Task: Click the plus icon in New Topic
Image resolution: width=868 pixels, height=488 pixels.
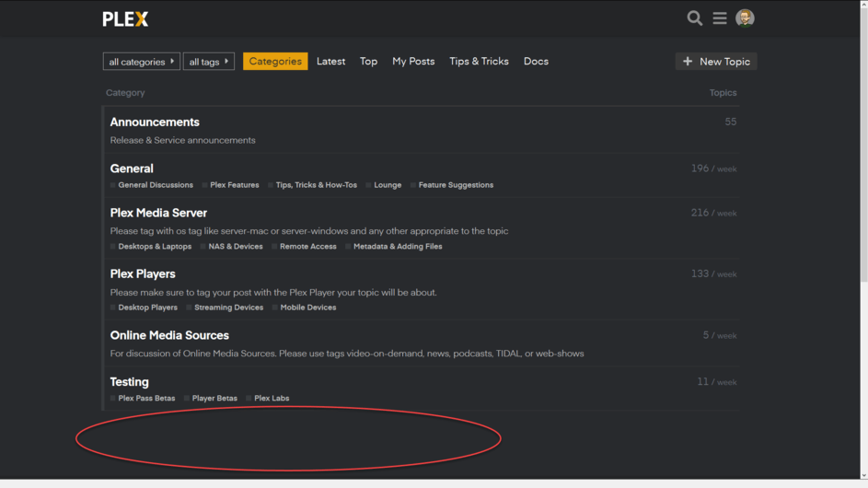Action: coord(688,62)
